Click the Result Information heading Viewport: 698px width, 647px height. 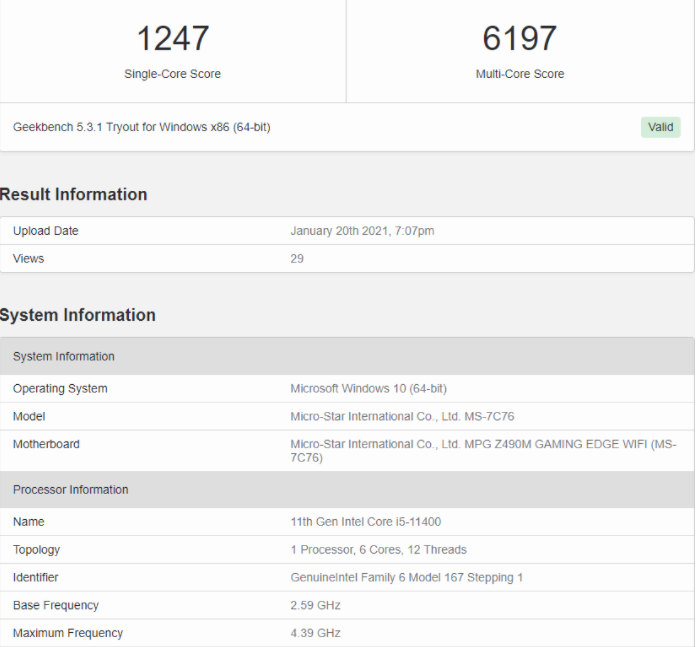coord(74,194)
